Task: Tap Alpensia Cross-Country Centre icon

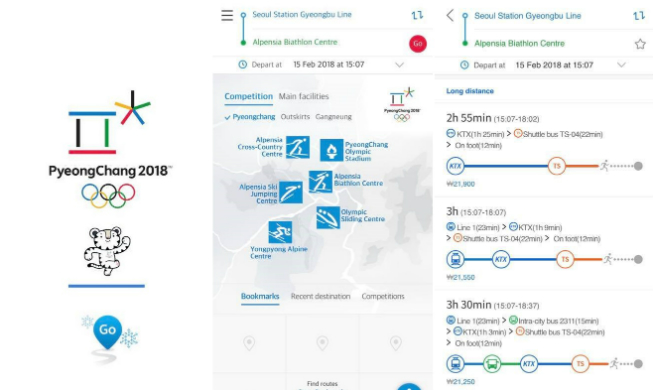Action: coord(297,148)
